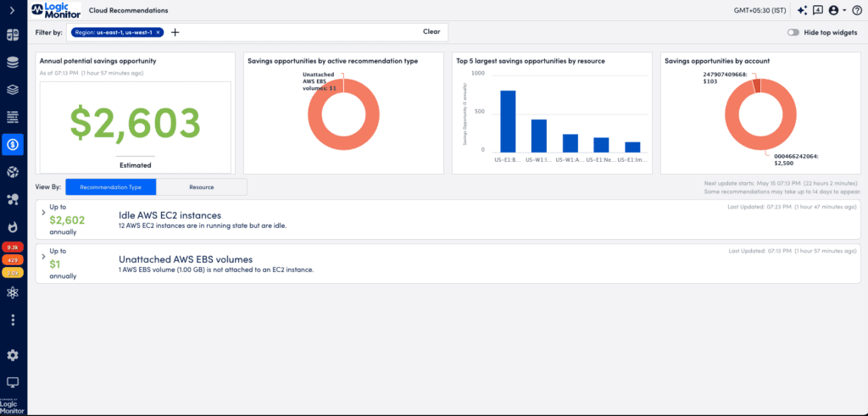
Task: Click the Region filter chip label
Action: [x=114, y=32]
